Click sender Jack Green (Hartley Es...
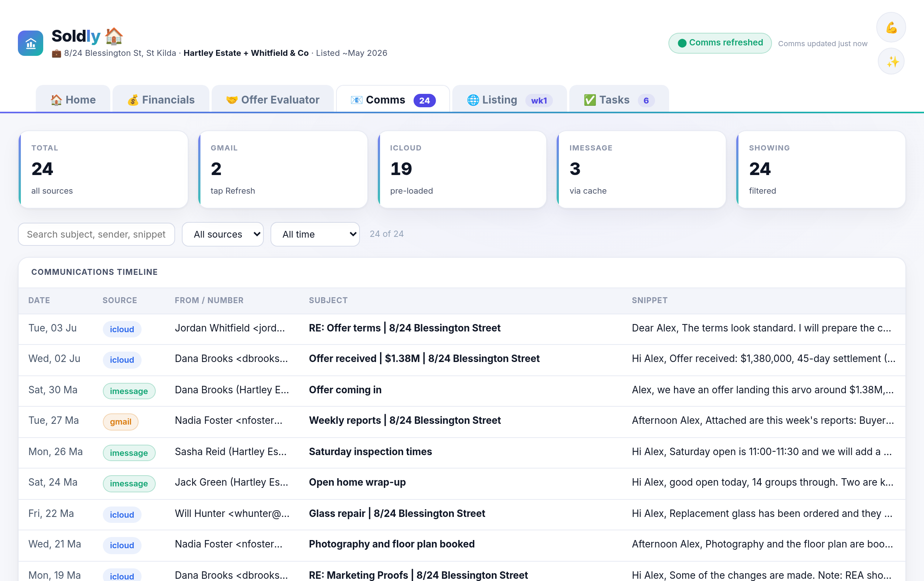Image resolution: width=924 pixels, height=581 pixels. pos(231,482)
